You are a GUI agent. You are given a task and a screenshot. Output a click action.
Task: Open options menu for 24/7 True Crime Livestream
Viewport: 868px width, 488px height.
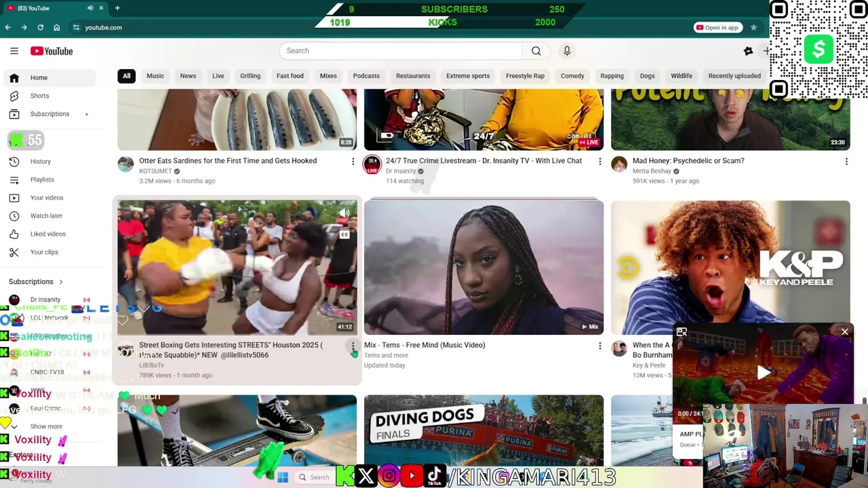tap(599, 161)
